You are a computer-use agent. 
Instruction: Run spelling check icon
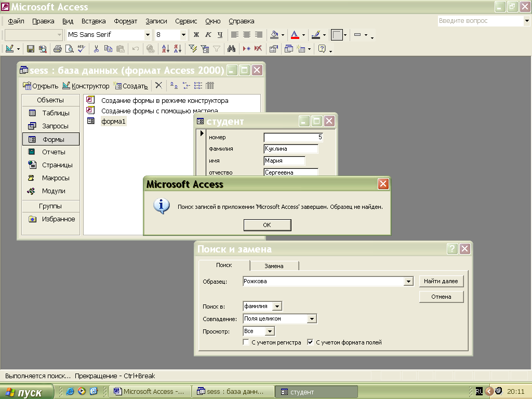point(81,49)
